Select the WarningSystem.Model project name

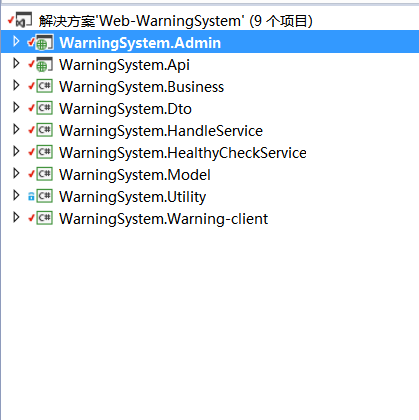(135, 175)
